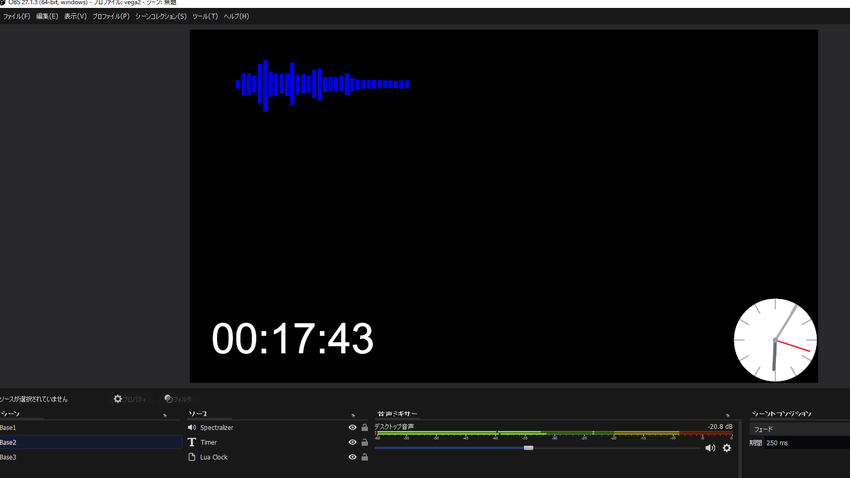Click the デスクトップ音声 volume slider handle

529,448
